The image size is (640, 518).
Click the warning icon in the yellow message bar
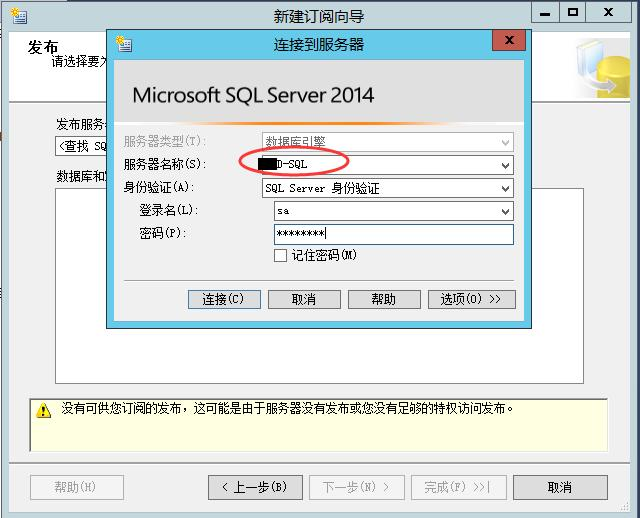coord(43,410)
